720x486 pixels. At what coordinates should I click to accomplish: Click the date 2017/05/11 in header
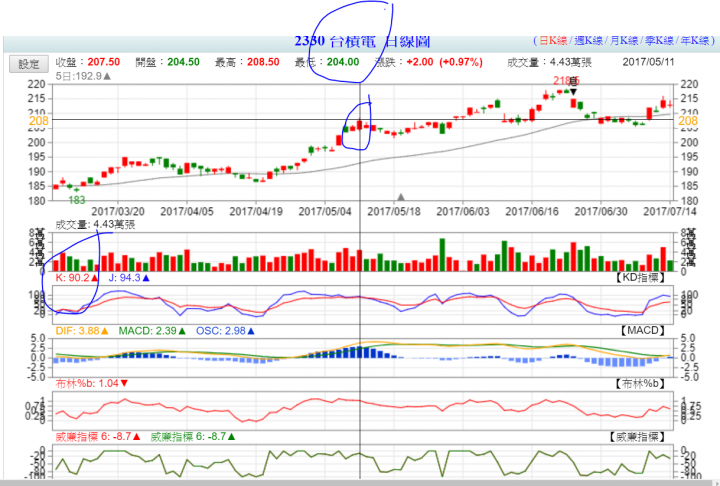click(x=648, y=62)
